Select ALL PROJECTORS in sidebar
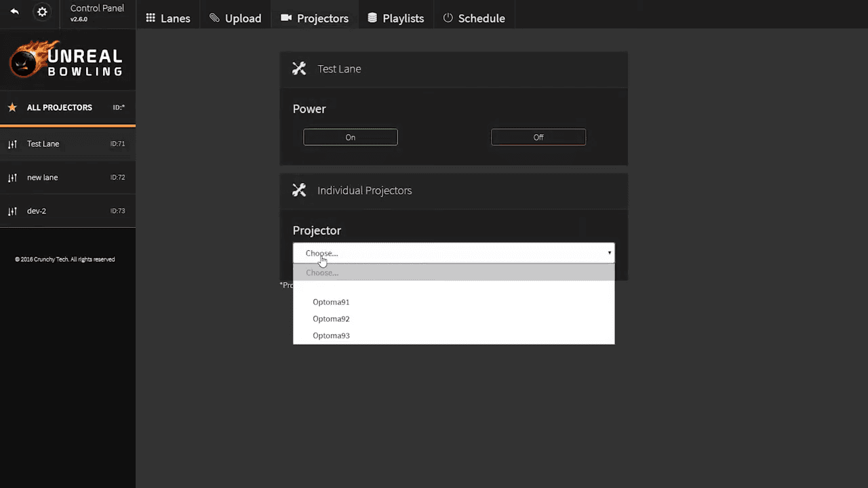 pyautogui.click(x=68, y=107)
